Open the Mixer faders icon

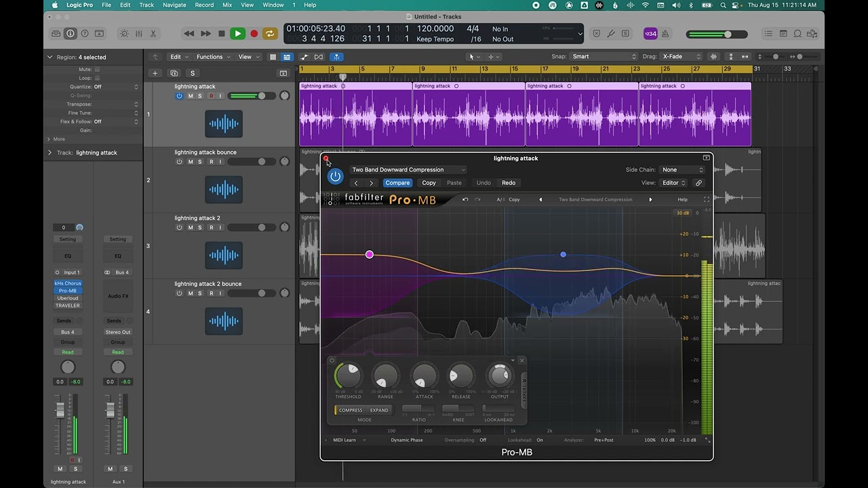(x=138, y=33)
